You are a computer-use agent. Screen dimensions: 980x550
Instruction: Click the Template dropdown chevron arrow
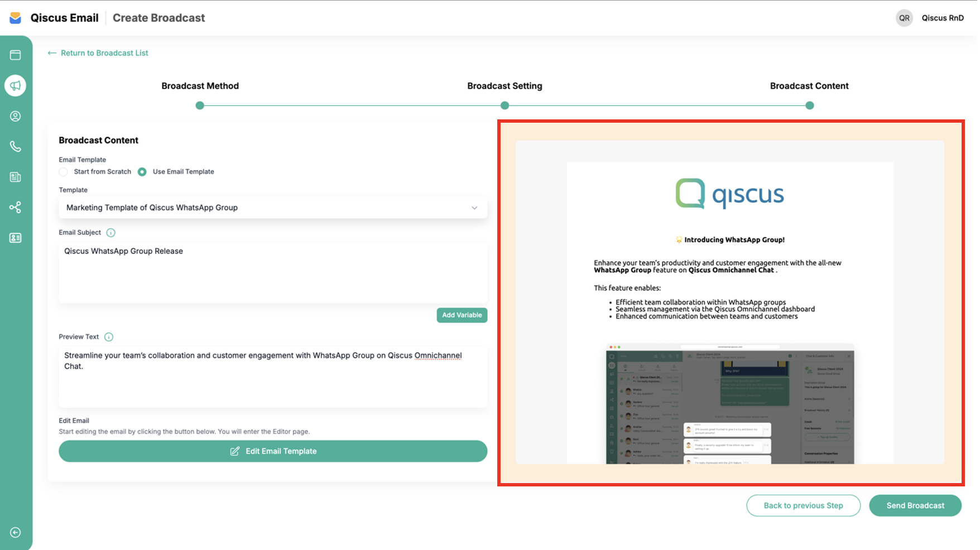click(x=474, y=208)
